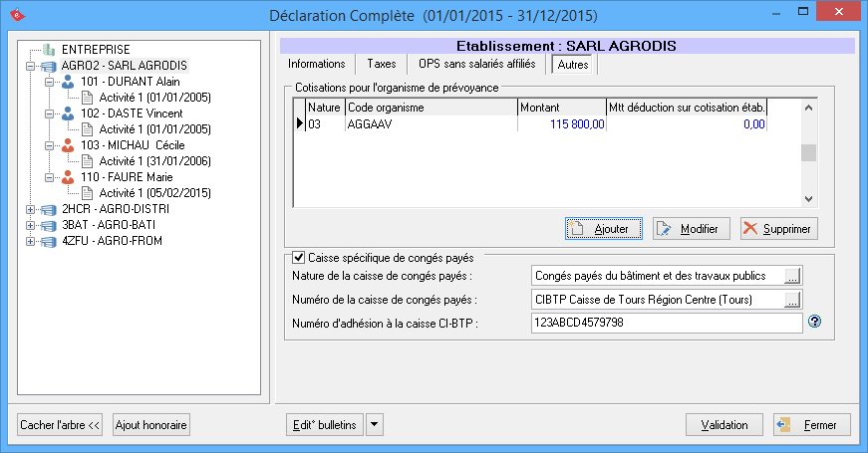Screen dimensions: 868x453
Task: Collapse the AGRO2 - SARL AGRODIS node
Action: pyautogui.click(x=31, y=66)
